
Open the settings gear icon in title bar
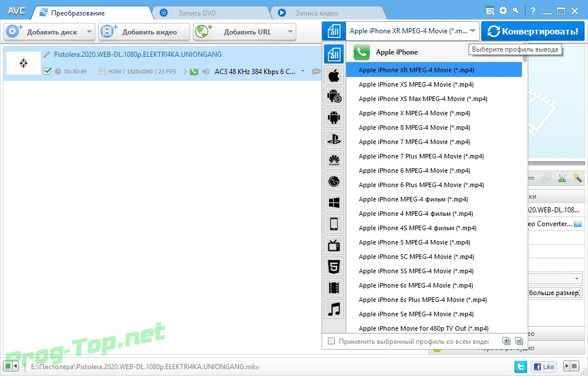click(503, 11)
